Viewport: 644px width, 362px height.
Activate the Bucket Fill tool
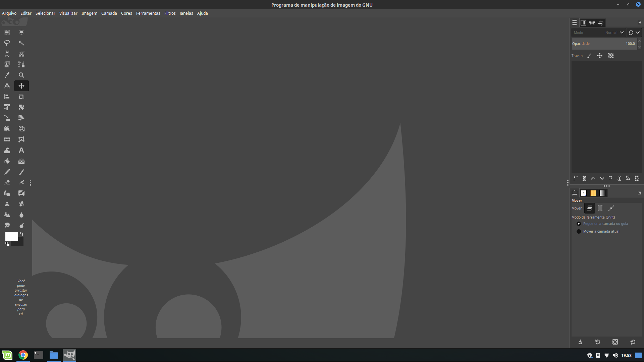coord(7,161)
